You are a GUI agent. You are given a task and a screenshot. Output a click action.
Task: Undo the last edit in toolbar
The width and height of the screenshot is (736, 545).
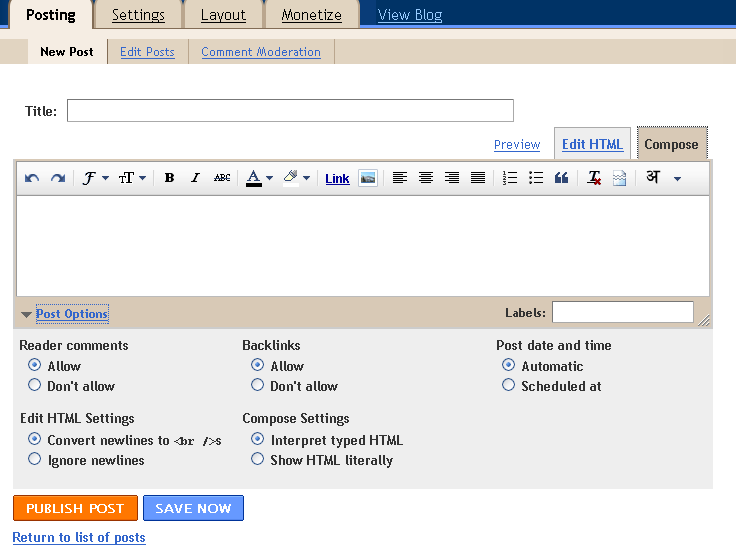coord(32,178)
